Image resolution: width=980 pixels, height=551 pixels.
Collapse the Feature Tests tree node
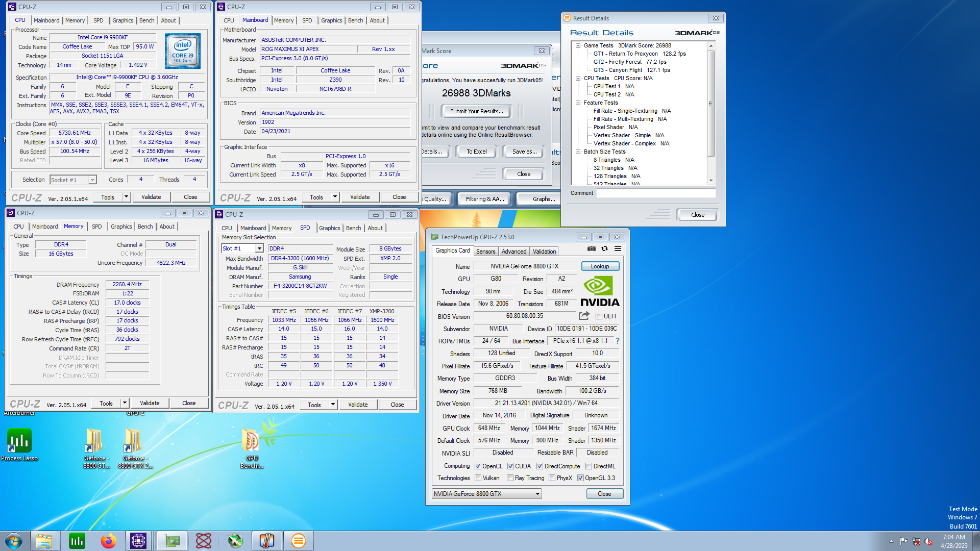(x=578, y=103)
